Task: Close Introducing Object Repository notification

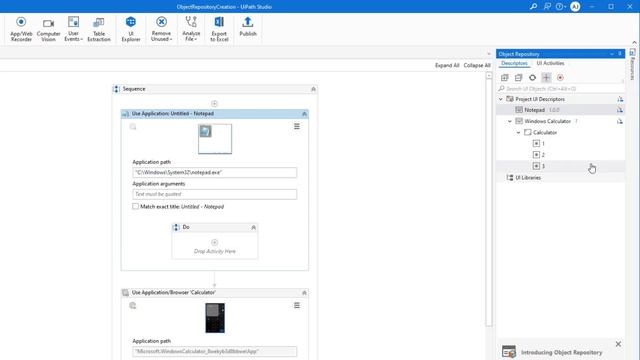Action: coord(618,344)
